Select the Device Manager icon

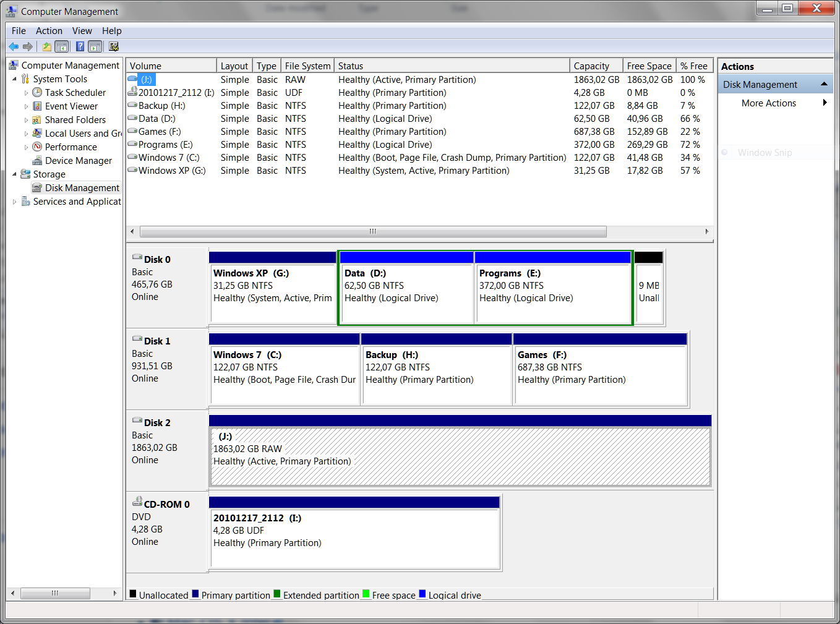click(x=37, y=160)
